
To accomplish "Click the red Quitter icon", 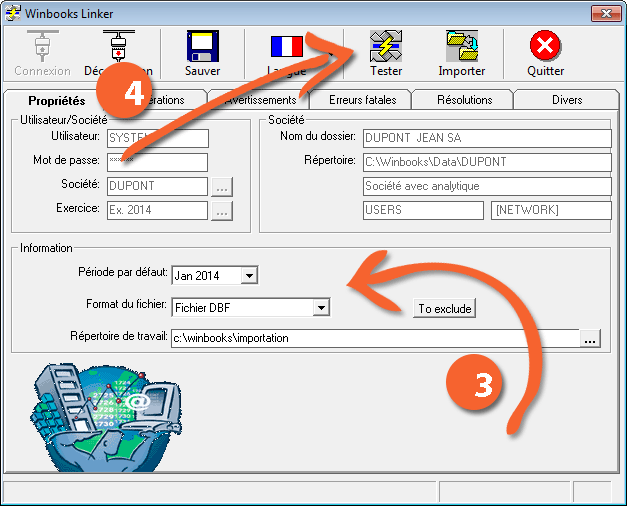I will (545, 45).
